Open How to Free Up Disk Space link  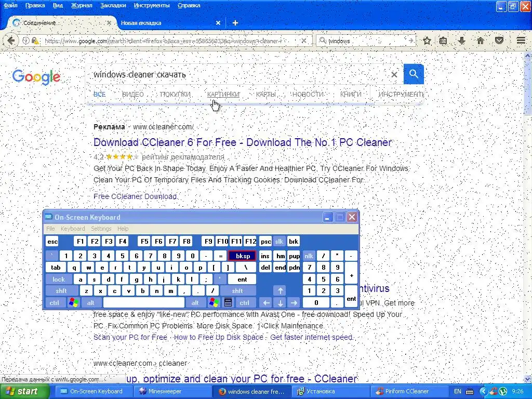tap(219, 337)
